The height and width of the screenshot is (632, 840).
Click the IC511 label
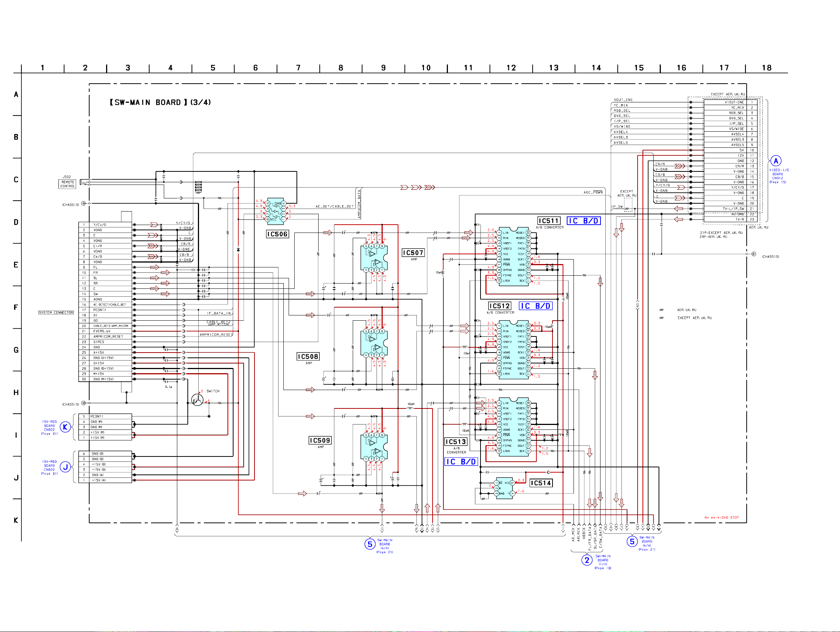(549, 221)
